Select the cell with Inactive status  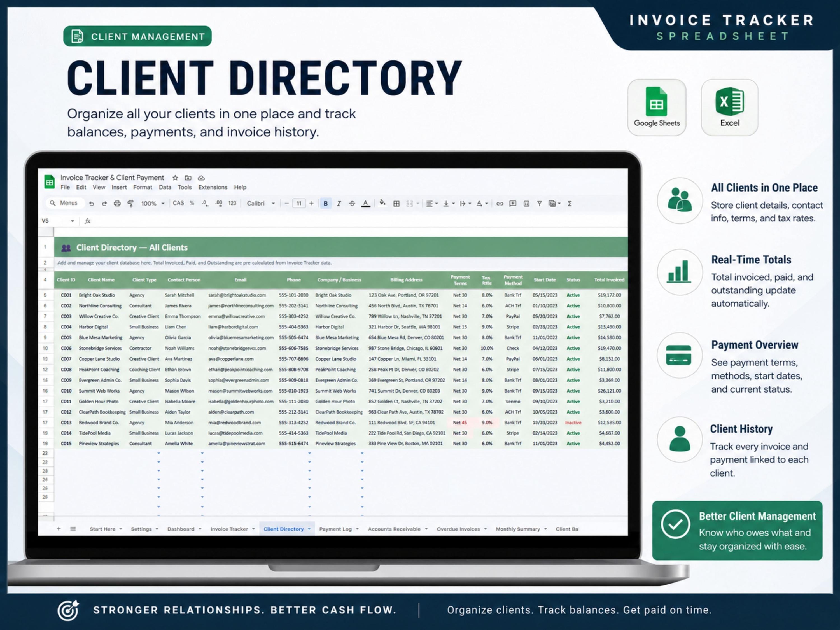click(573, 422)
